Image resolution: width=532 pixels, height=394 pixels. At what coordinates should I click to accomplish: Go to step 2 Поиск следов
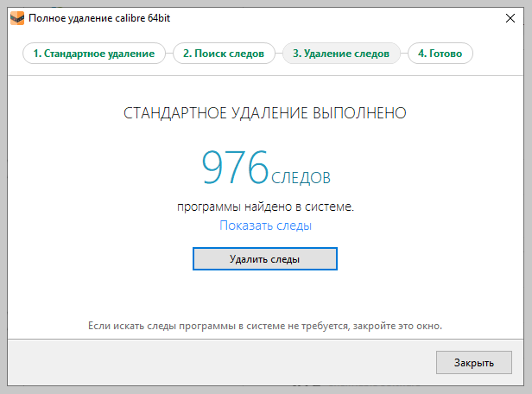(x=224, y=54)
